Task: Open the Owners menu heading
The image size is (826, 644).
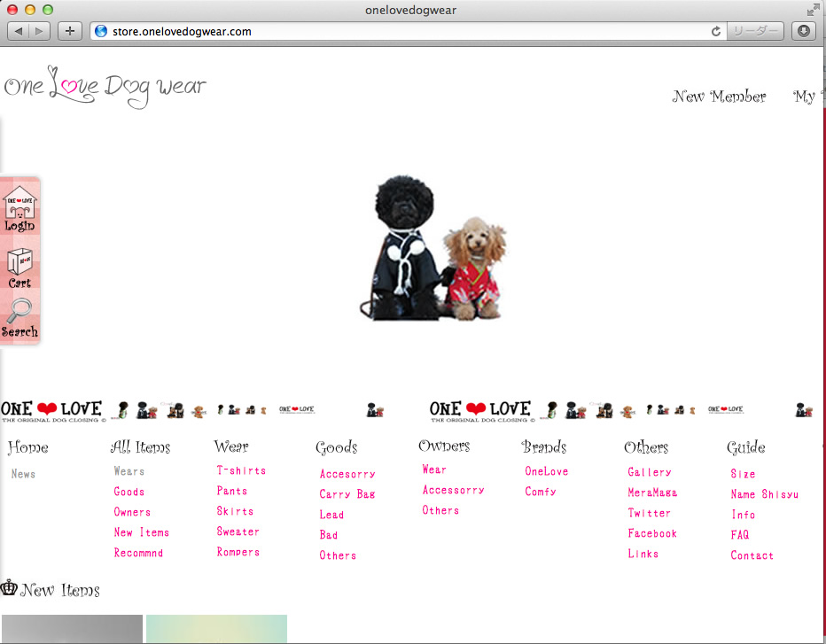Action: [x=444, y=446]
